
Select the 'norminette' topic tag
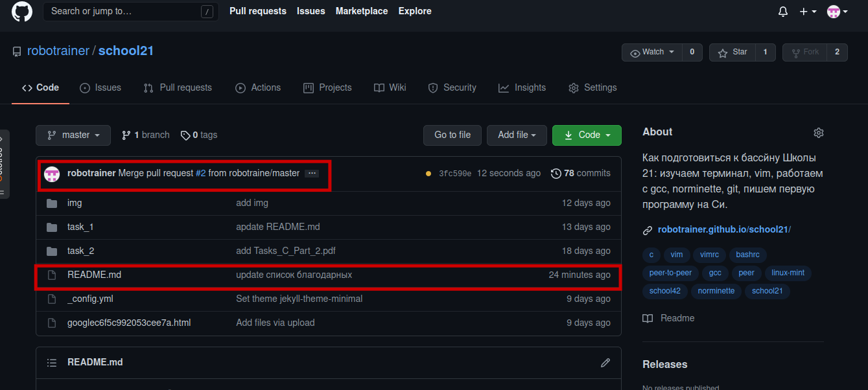(x=716, y=291)
